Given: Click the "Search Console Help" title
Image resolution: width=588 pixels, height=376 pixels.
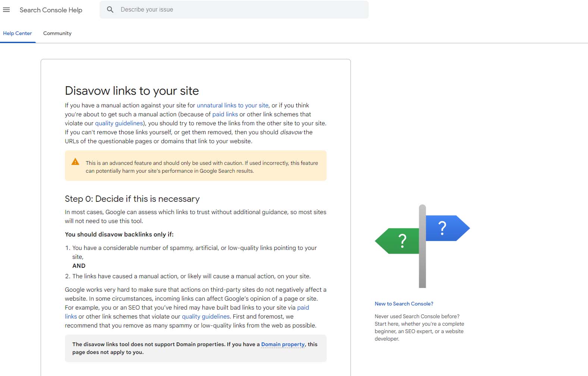Looking at the screenshot, I should tap(51, 10).
